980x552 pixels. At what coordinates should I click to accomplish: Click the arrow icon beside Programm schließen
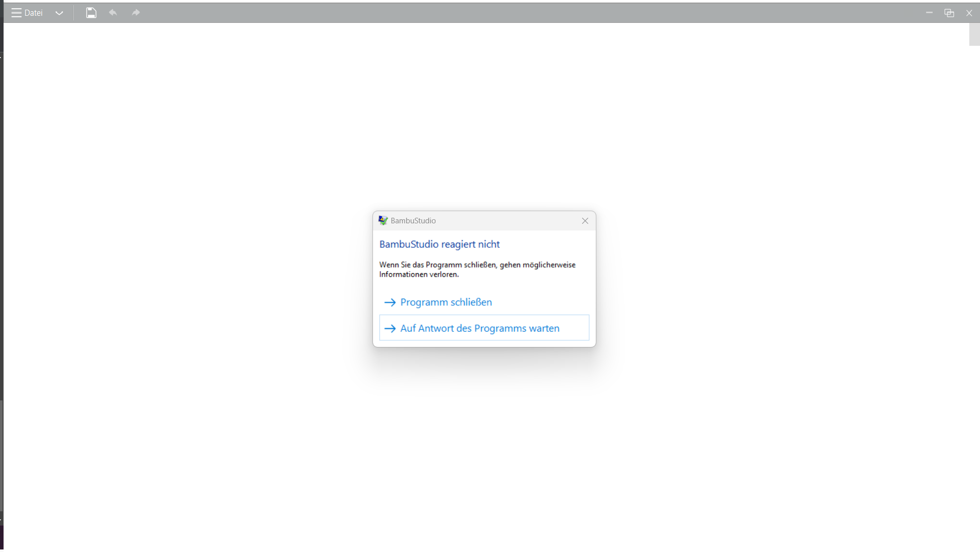(390, 302)
